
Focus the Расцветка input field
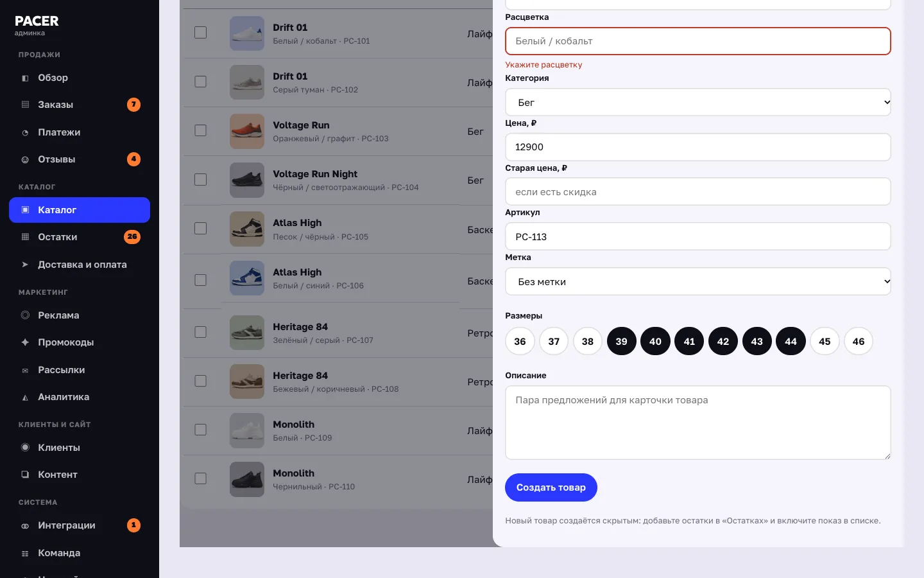(x=698, y=41)
